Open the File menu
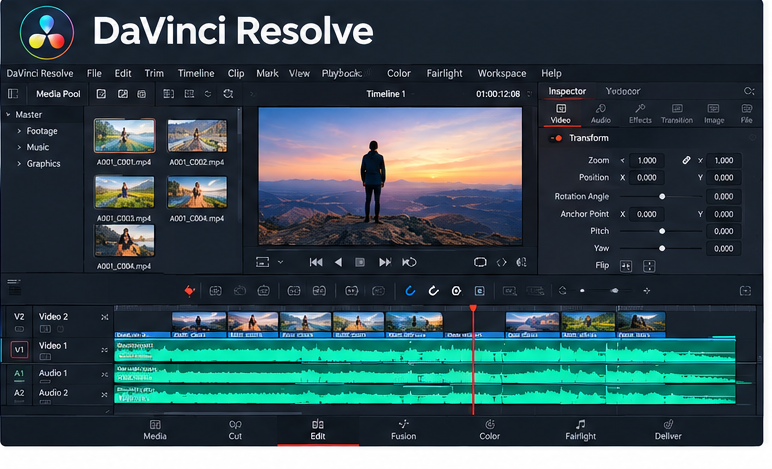 pos(94,73)
